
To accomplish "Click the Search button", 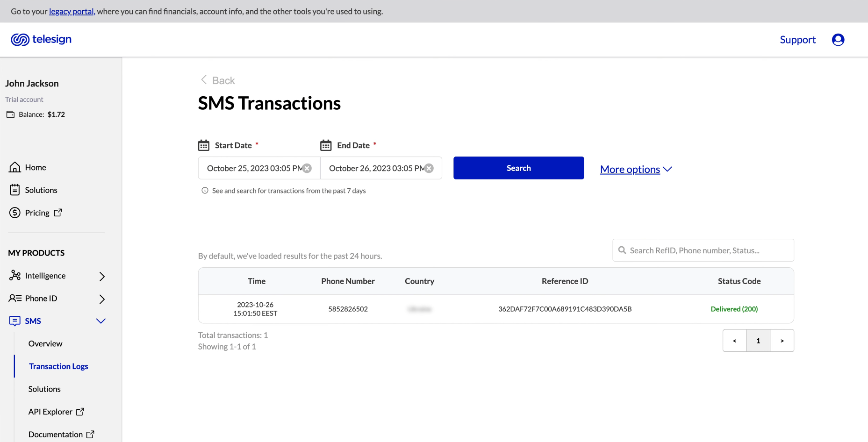I will tap(518, 168).
